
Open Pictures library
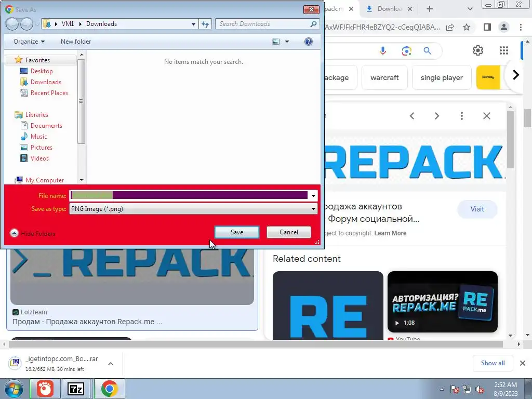tap(41, 147)
